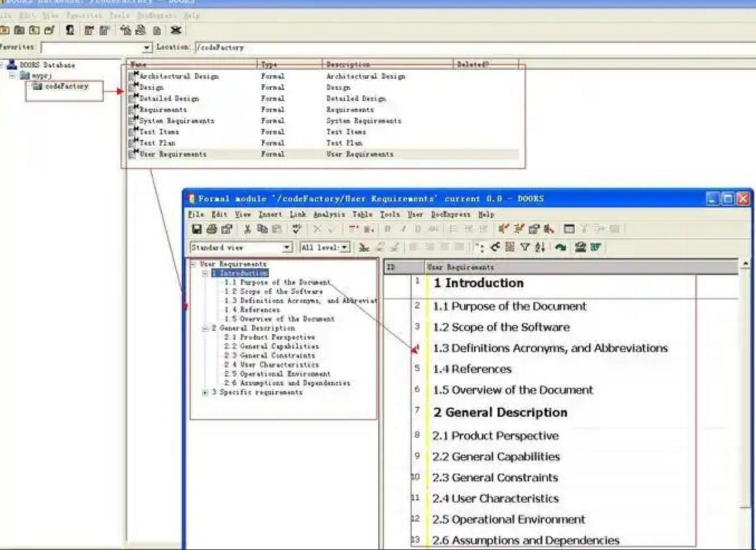Click the module icon beside Test Plan name
Image resolution: width=756 pixels, height=550 pixels.
coord(133,142)
